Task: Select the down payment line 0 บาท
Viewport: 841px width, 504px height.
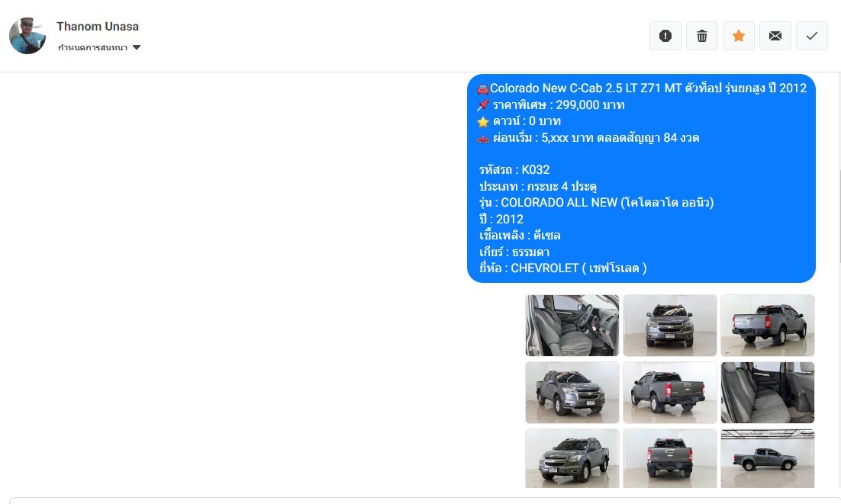Action: 519,121
